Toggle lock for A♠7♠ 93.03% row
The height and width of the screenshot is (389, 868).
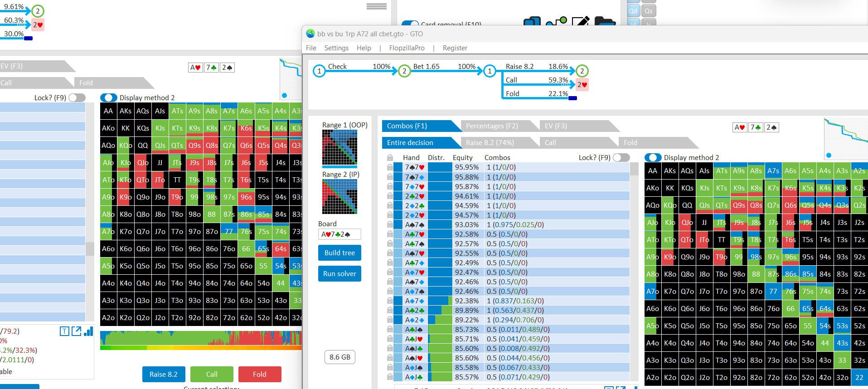coord(390,224)
